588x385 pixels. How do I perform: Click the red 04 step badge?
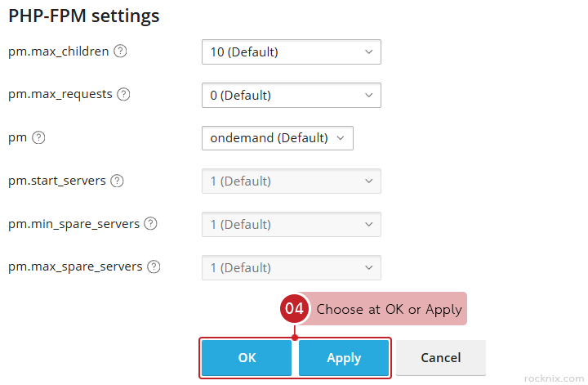click(294, 309)
